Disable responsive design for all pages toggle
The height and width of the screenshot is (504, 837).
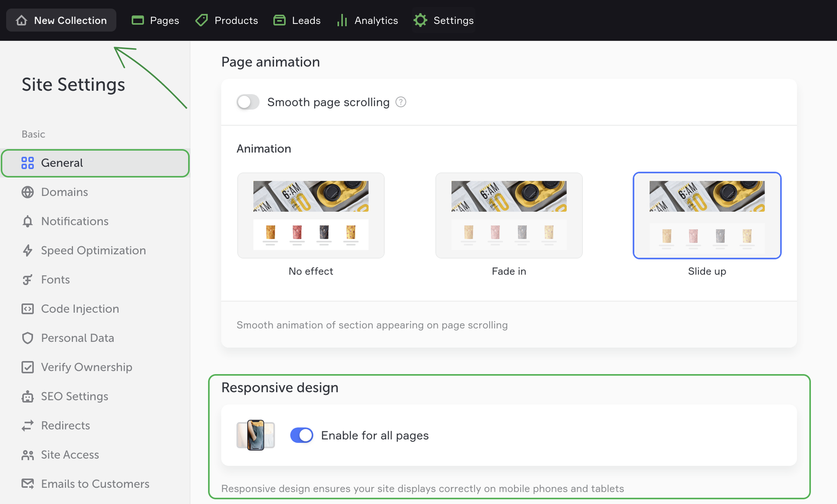click(x=302, y=435)
